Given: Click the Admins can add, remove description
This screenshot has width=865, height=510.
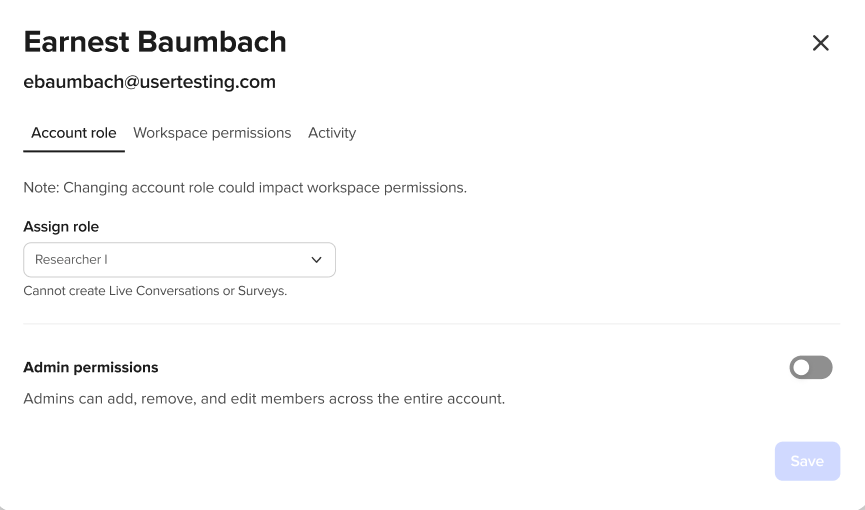Looking at the screenshot, I should tap(264, 399).
